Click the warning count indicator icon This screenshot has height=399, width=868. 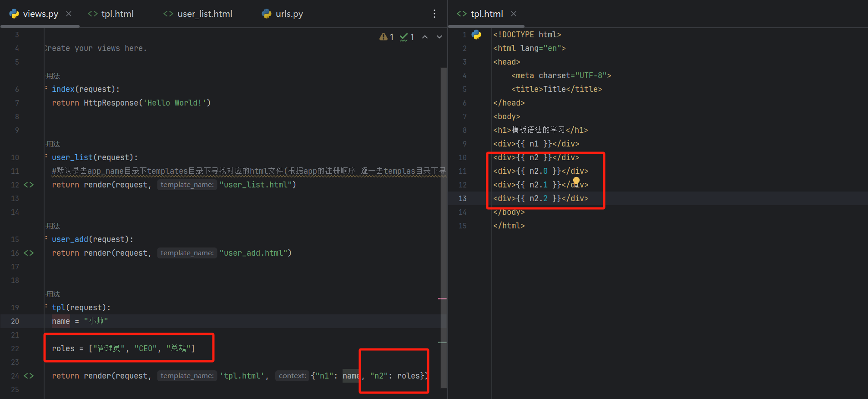pyautogui.click(x=386, y=37)
